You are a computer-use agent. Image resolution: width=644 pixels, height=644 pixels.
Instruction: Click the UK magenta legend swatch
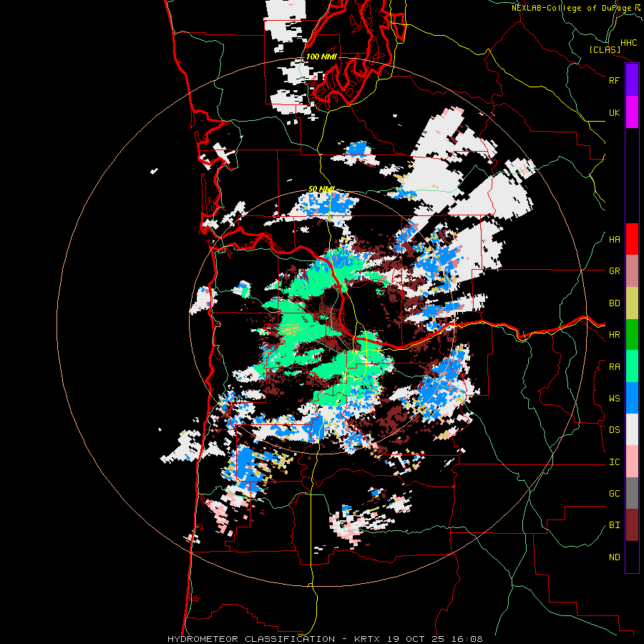(x=632, y=112)
